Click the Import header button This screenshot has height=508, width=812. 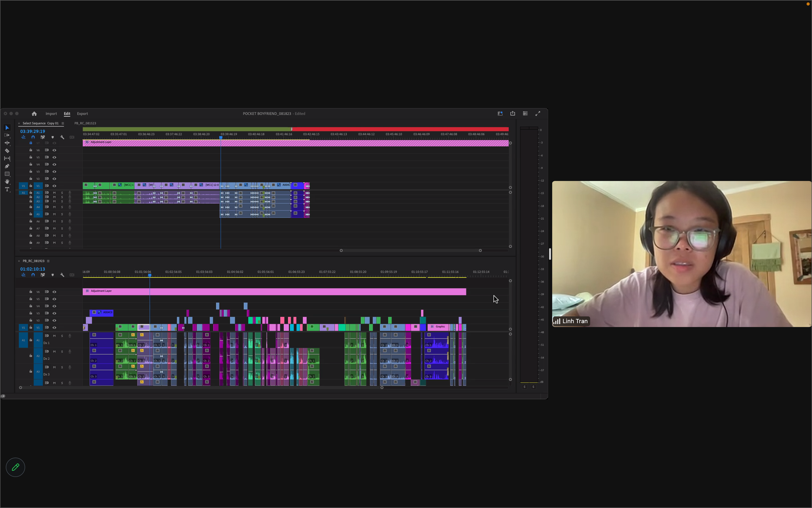pyautogui.click(x=51, y=114)
